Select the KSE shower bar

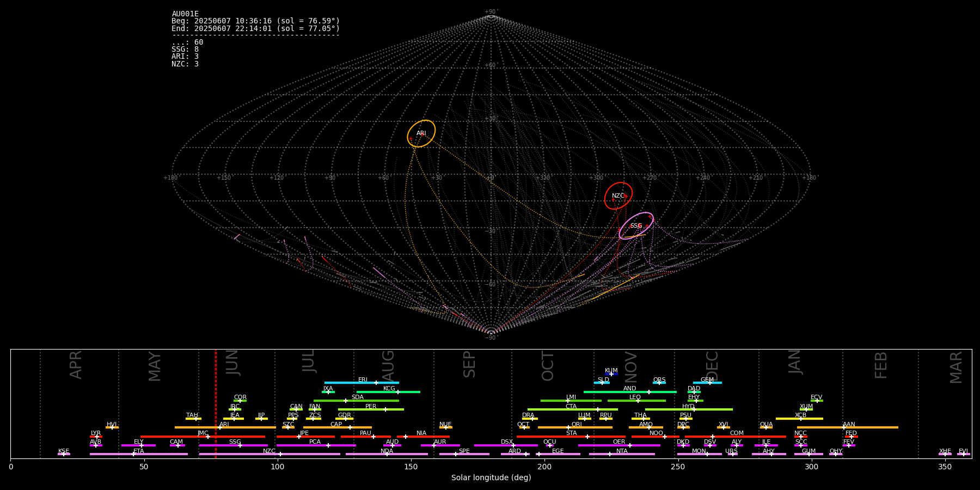64,454
